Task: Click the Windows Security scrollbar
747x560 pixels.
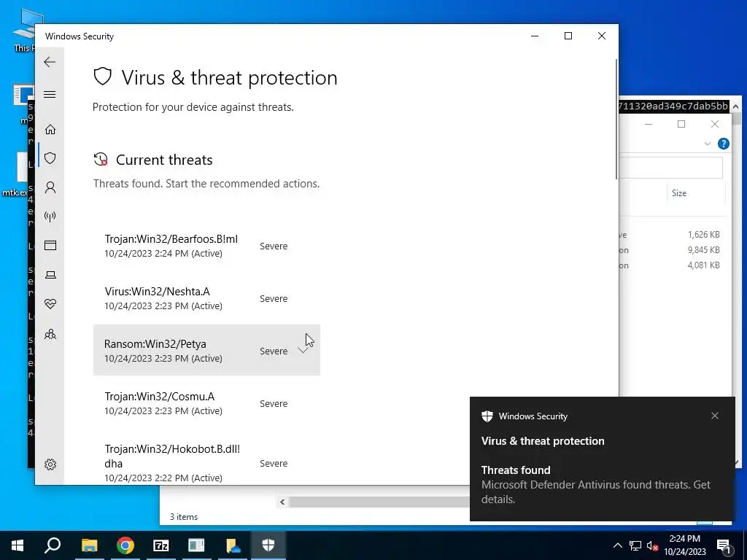Action: pos(616,119)
